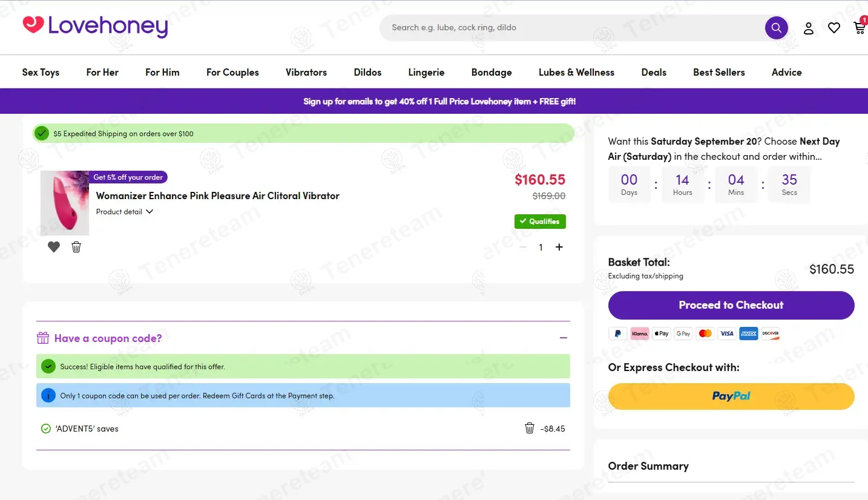This screenshot has width=868, height=500.
Task: Click the 'ADVENT5' saves text
Action: [x=87, y=429]
